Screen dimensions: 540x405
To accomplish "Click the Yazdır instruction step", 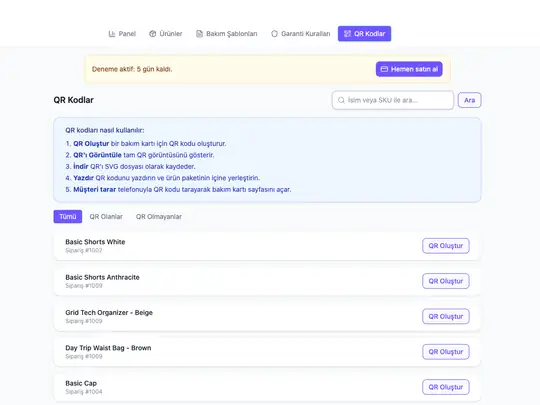I will point(163,178).
